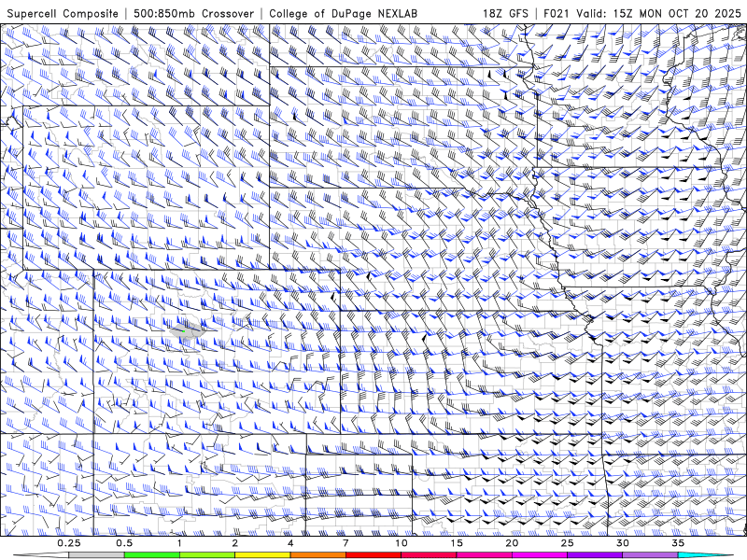The width and height of the screenshot is (747, 560).
Task: Click the red 7–10 color bar segment
Action: (x=373, y=555)
